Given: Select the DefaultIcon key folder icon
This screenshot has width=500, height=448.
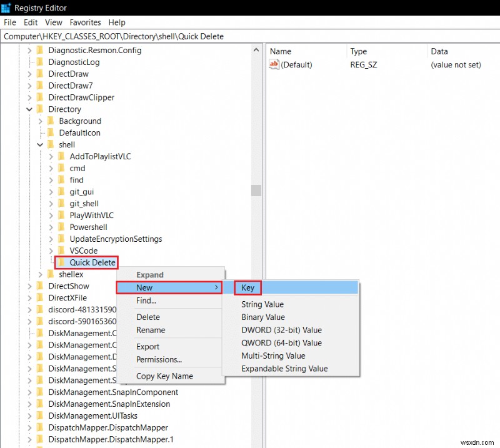Looking at the screenshot, I should click(x=52, y=132).
